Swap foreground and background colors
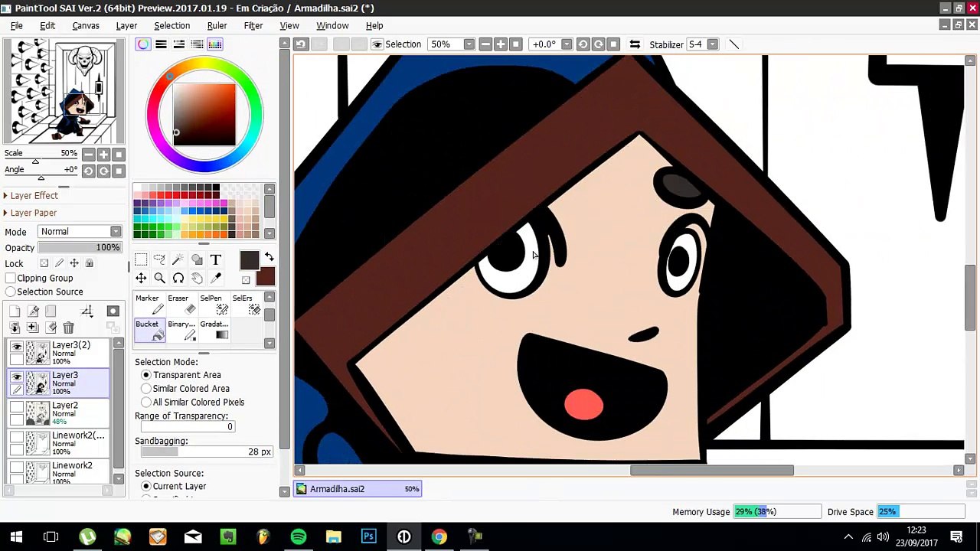This screenshot has width=980, height=551. pyautogui.click(x=269, y=257)
